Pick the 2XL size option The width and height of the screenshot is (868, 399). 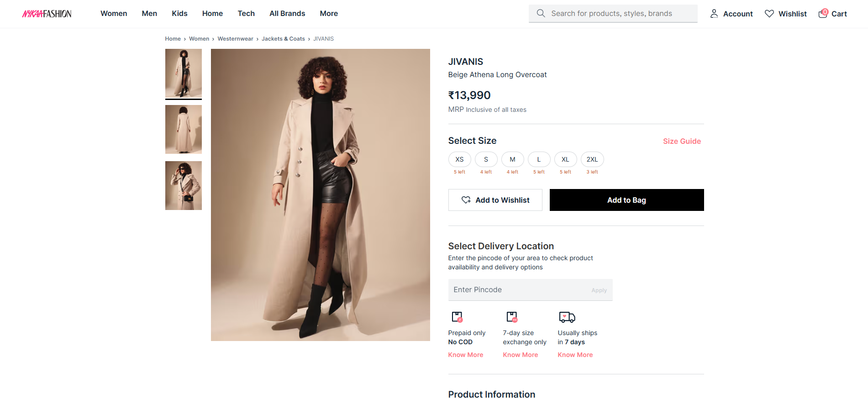(592, 159)
